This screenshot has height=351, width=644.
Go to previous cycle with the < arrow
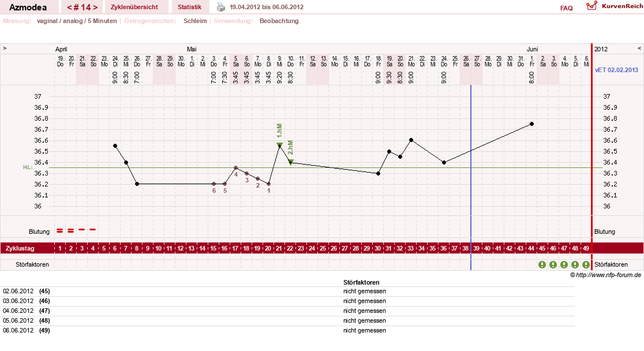[x=69, y=8]
